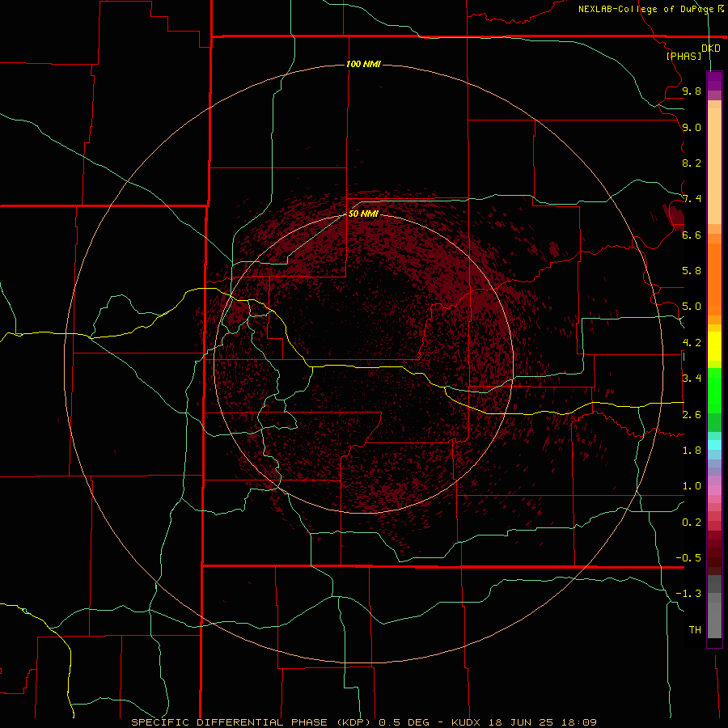
Task: Pick the yellow section of the color bar
Action: pyautogui.click(x=714, y=346)
